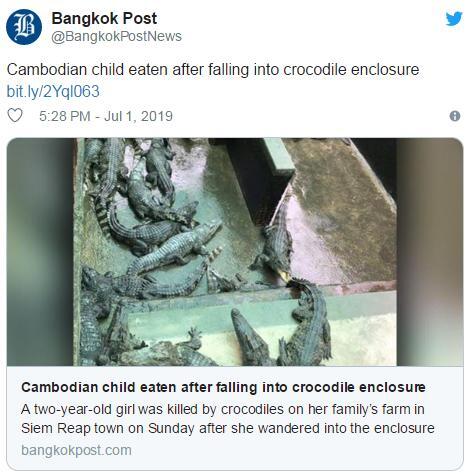The image size is (470, 476).
Task: Click the blurred right edge of the photo
Action: (x=430, y=252)
